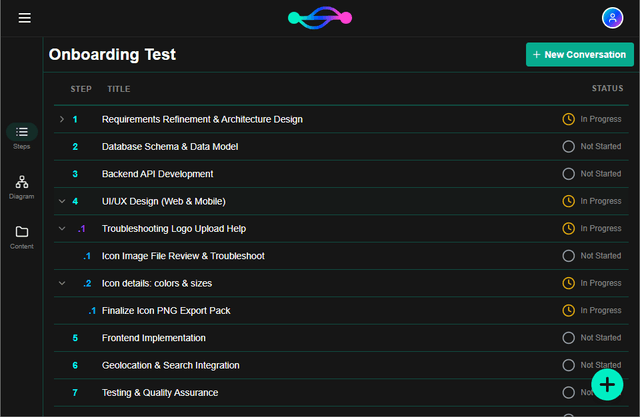640x417 pixels.
Task: Toggle status circle for Frontend Implementation
Action: pyautogui.click(x=569, y=338)
